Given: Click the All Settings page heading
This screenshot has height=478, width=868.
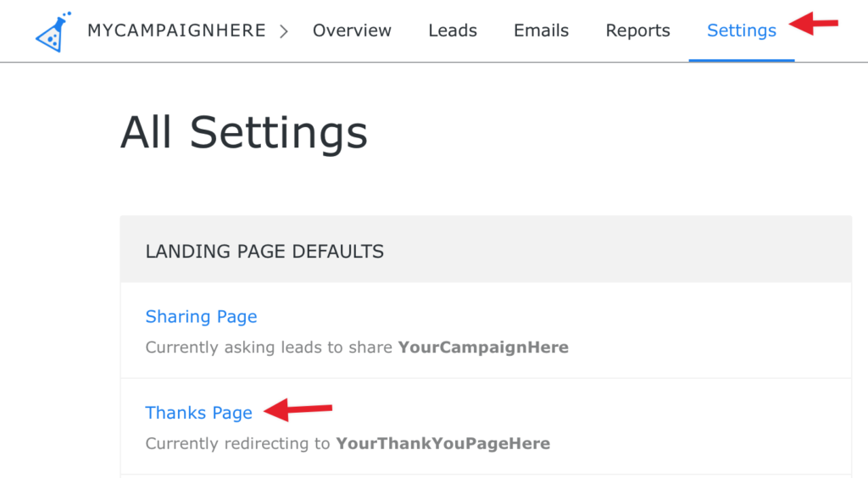Looking at the screenshot, I should (x=244, y=133).
